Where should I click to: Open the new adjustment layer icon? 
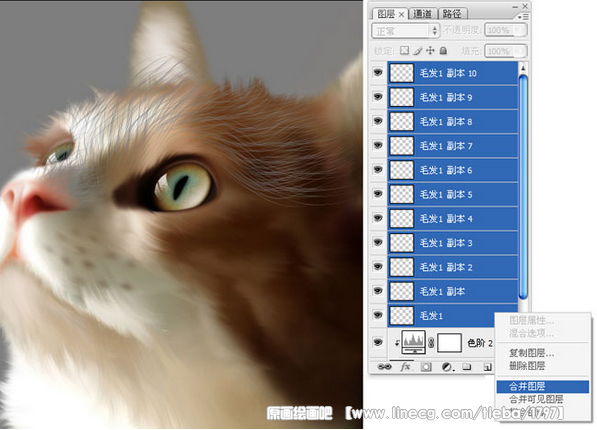click(x=447, y=367)
